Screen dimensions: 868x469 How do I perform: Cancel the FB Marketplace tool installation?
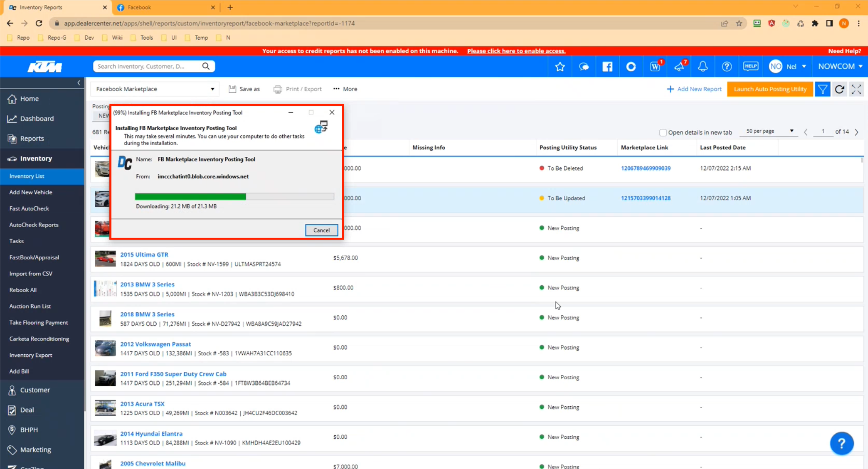pyautogui.click(x=321, y=230)
